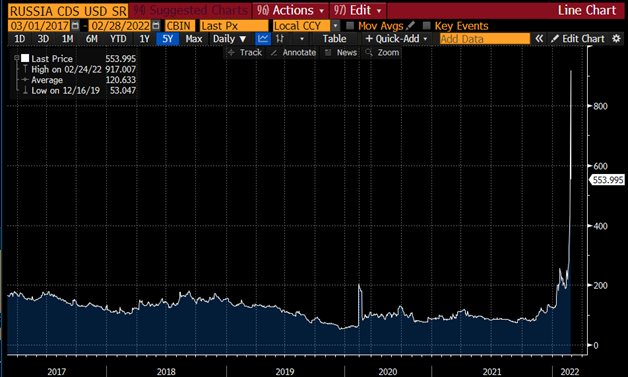The image size is (628, 377).
Task: Enable Mov Avgs checkbox
Action: [350, 26]
